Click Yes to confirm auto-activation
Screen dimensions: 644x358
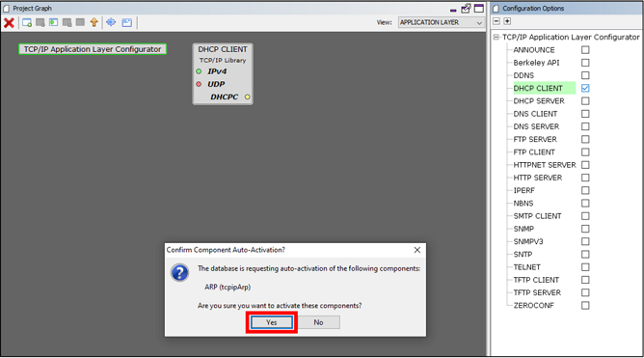click(x=272, y=322)
